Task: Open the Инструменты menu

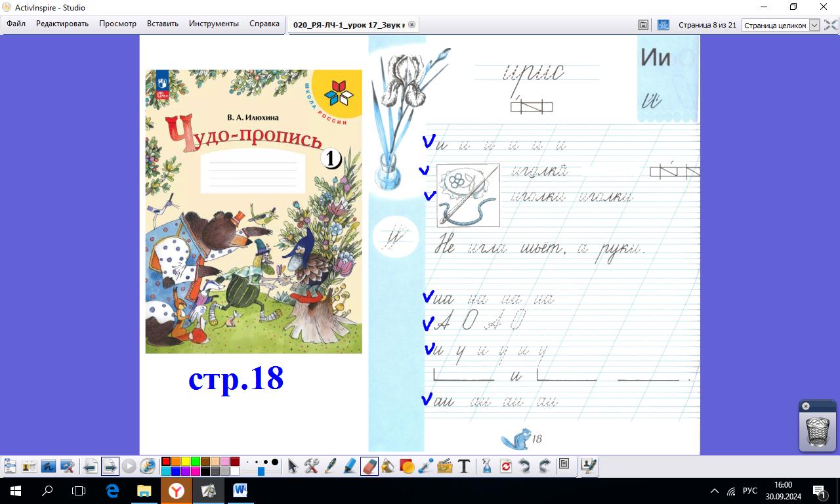Action: coord(214,24)
